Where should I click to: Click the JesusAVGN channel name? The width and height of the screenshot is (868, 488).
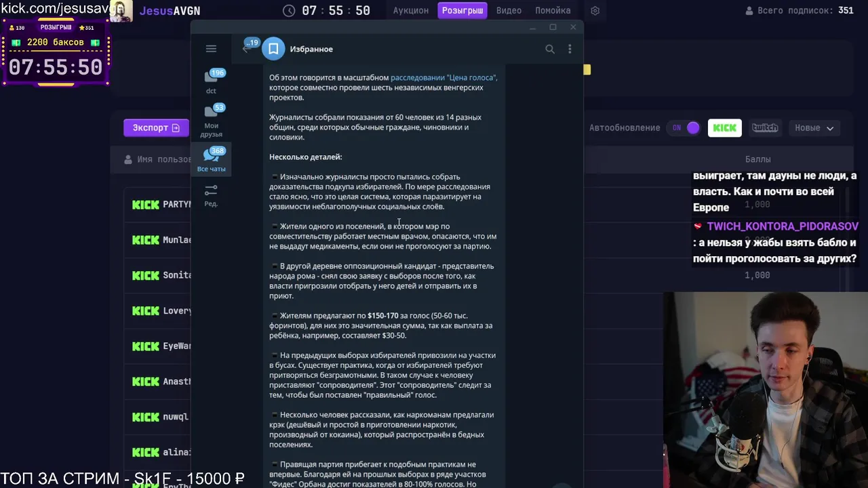click(x=170, y=11)
